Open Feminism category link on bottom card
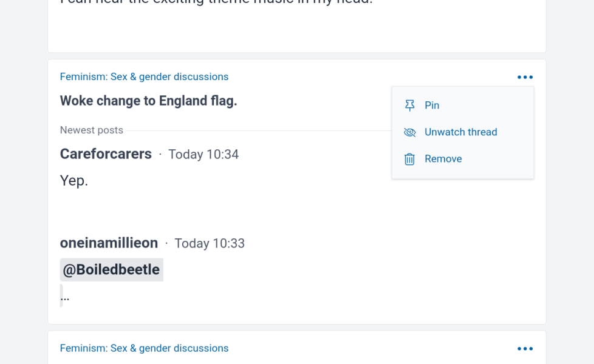 145,348
